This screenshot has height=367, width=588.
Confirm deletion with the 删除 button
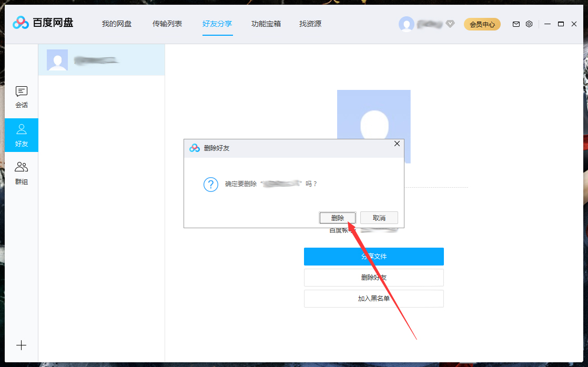pyautogui.click(x=338, y=217)
